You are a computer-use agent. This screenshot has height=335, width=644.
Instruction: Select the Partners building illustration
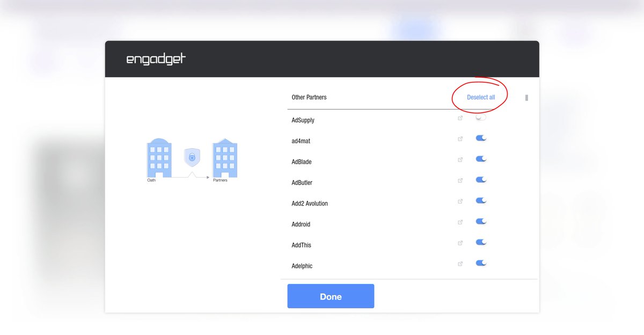pos(225,158)
